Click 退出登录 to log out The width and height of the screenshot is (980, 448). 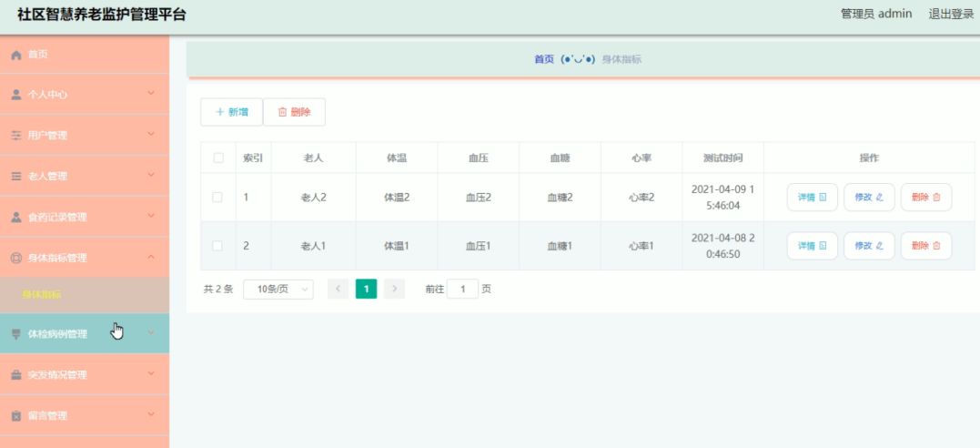click(951, 14)
